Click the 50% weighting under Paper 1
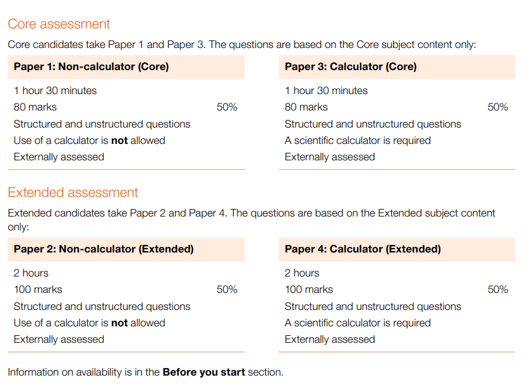Viewport: 532px width, 392px height. pyautogui.click(x=227, y=107)
